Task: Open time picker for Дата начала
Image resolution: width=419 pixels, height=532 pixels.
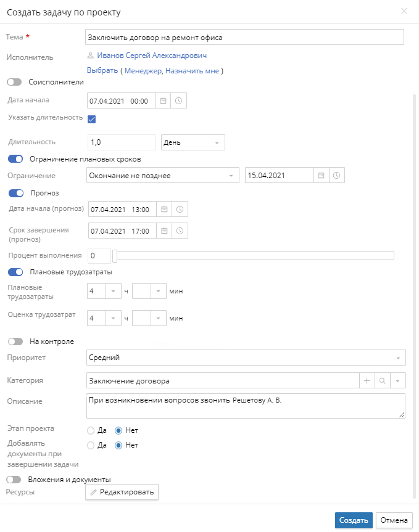Action: coord(178,101)
